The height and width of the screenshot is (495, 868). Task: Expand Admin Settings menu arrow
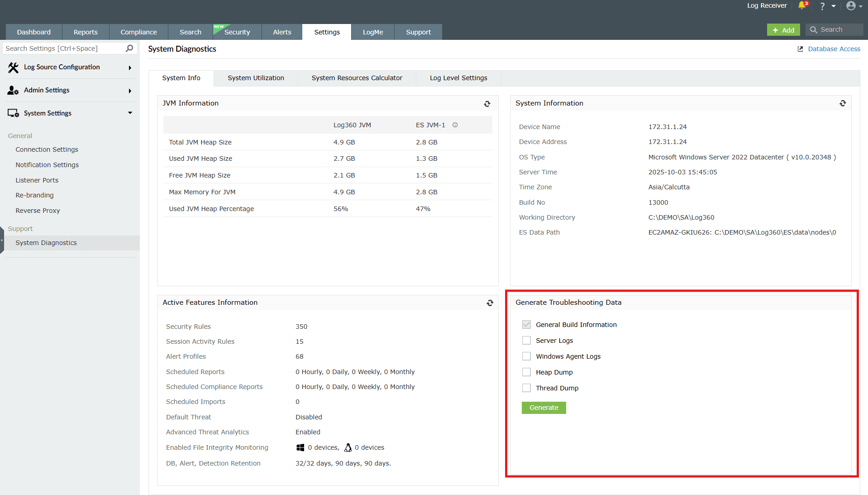[x=130, y=91]
